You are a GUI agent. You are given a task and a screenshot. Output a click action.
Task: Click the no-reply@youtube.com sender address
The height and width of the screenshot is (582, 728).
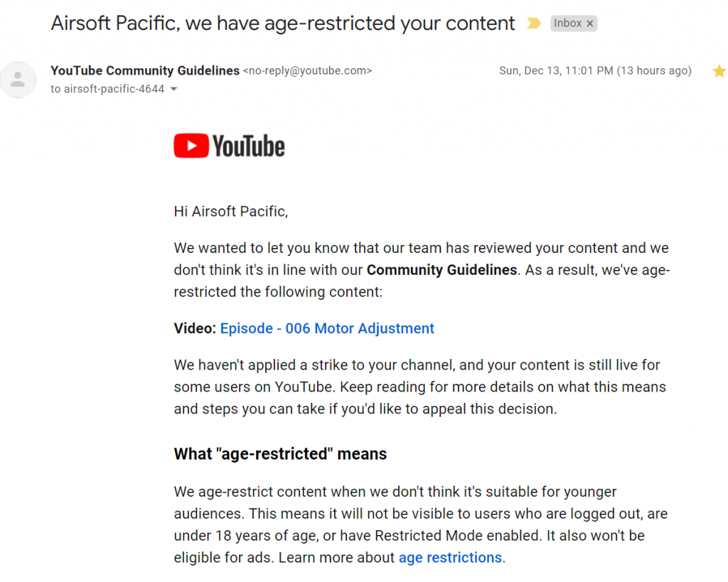point(307,70)
